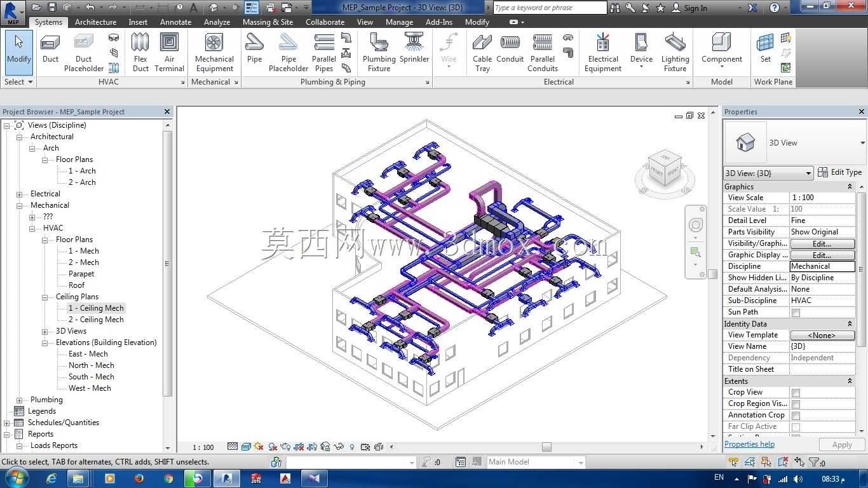Select the Parallel Conduits tool
The width and height of the screenshot is (868, 488).
pos(543,52)
